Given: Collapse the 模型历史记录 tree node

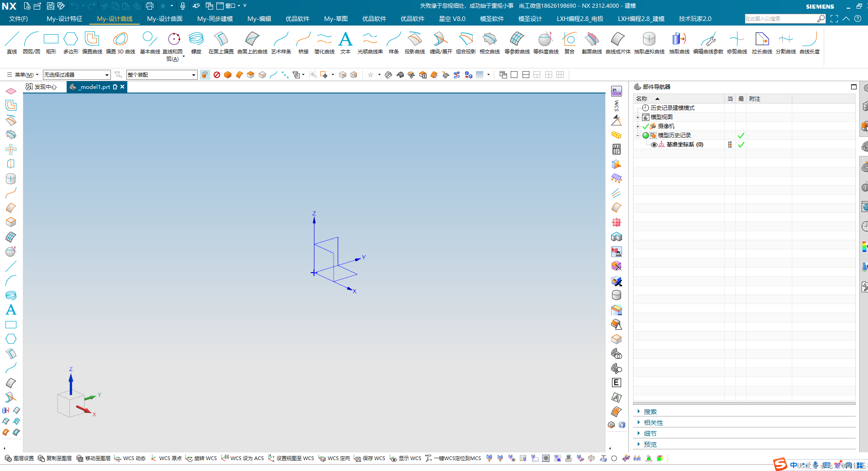Looking at the screenshot, I should tap(638, 135).
